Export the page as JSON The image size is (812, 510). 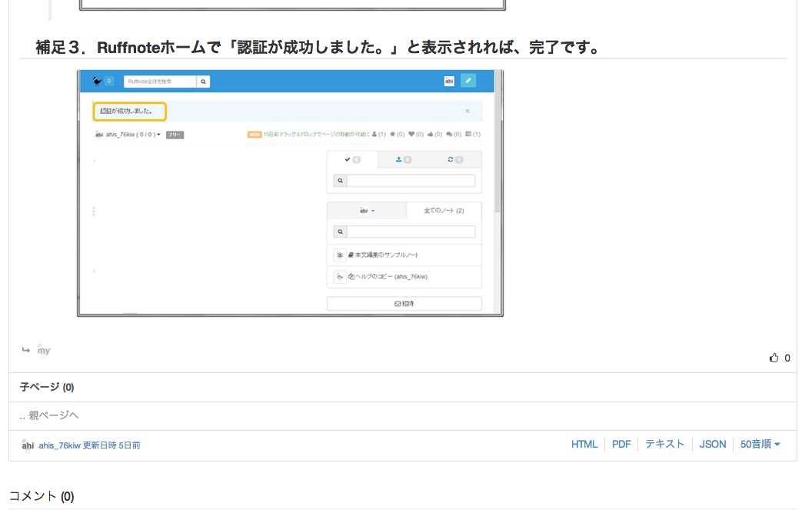click(x=713, y=444)
